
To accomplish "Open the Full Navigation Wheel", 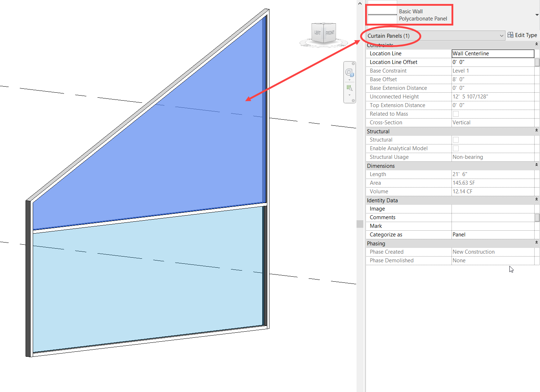I will 349,72.
